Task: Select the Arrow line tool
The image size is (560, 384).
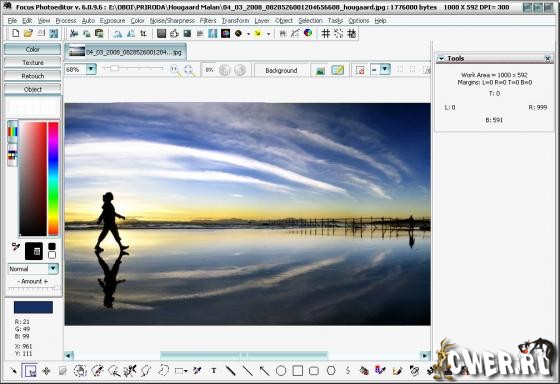Action: point(264,371)
